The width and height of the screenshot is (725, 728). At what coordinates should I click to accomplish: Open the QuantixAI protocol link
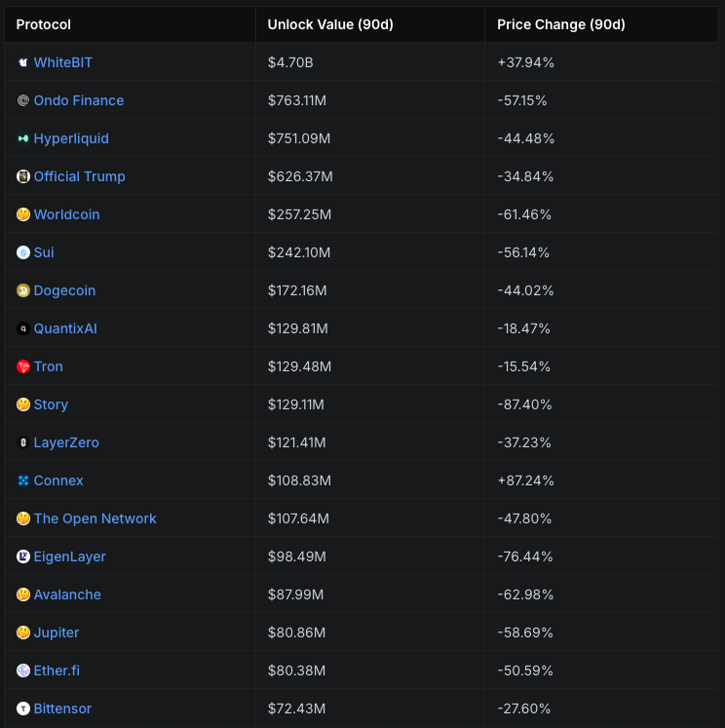(65, 328)
